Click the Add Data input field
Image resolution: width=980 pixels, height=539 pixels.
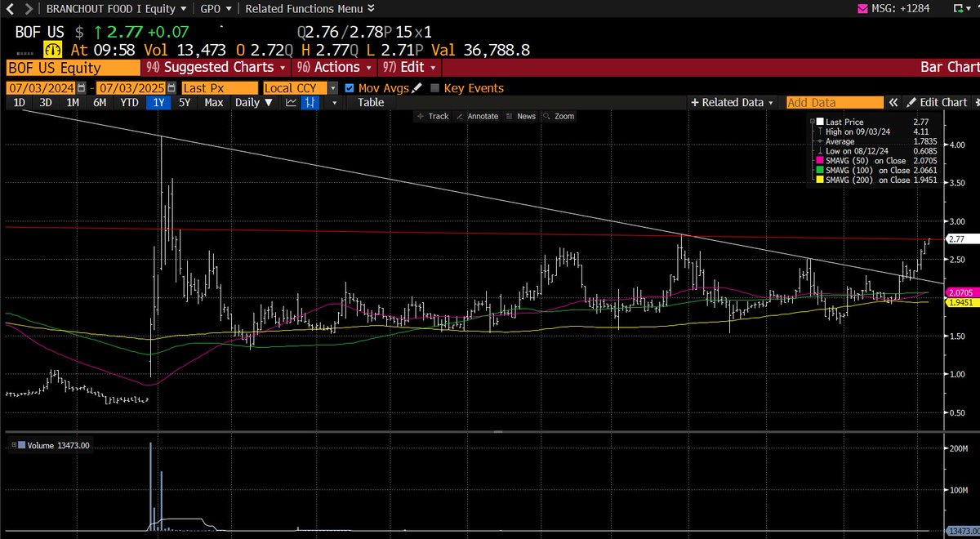click(x=835, y=103)
